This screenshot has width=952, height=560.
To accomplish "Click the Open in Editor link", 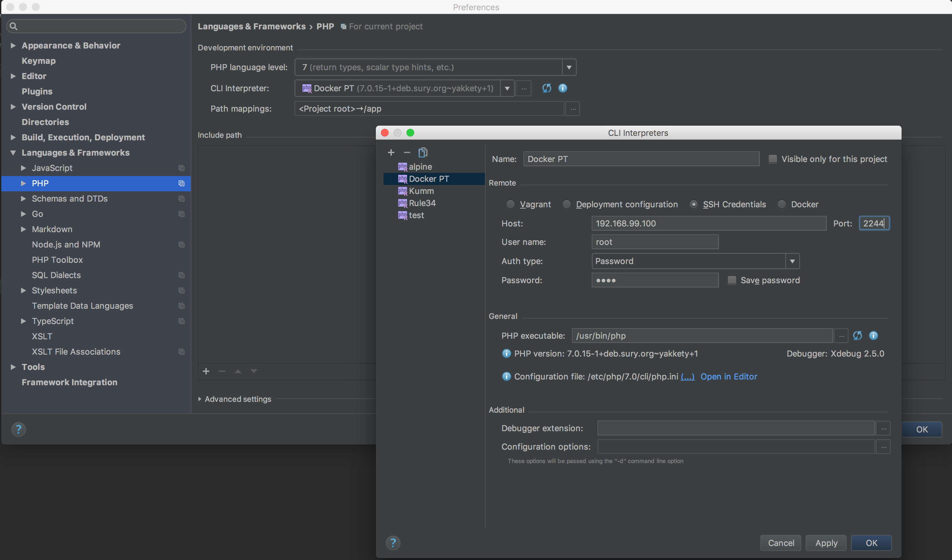I will 728,376.
